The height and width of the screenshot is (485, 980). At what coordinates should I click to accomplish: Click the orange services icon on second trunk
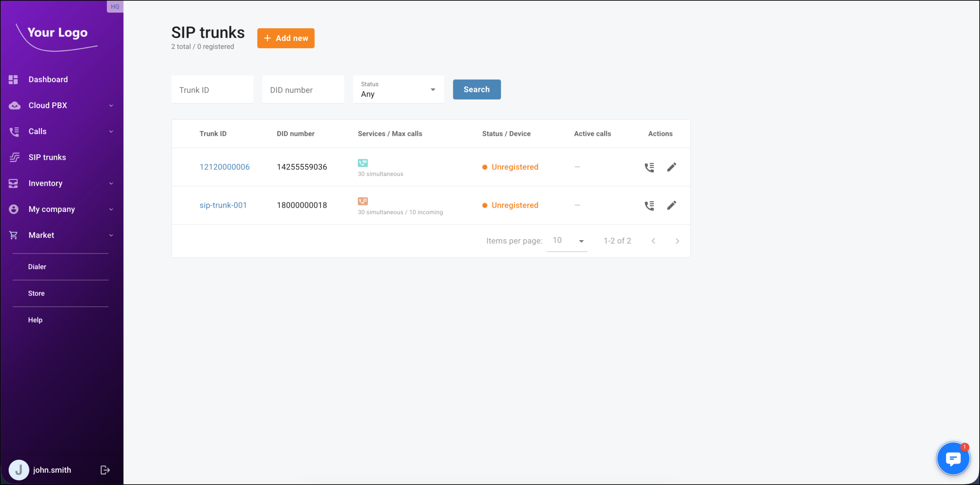[x=363, y=201]
